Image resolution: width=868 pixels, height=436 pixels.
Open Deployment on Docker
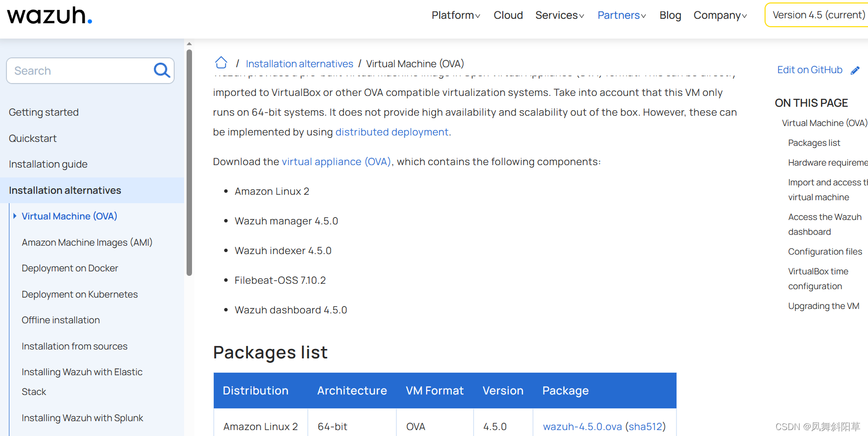[x=70, y=268]
